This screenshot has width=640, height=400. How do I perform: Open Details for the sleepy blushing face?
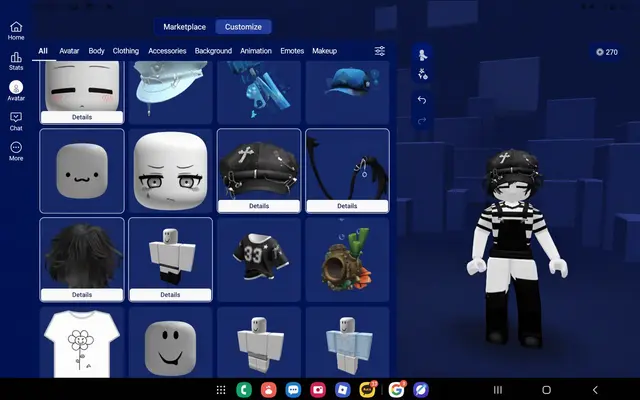click(82, 117)
